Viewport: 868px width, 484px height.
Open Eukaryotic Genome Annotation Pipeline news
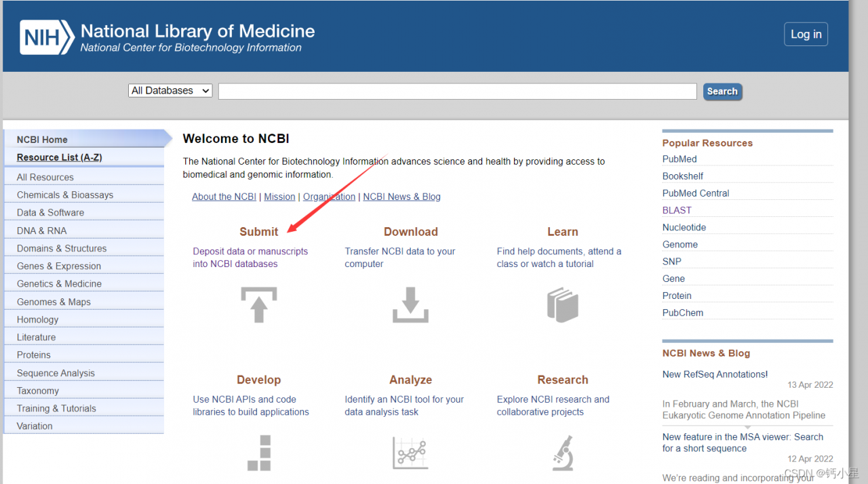(x=744, y=409)
